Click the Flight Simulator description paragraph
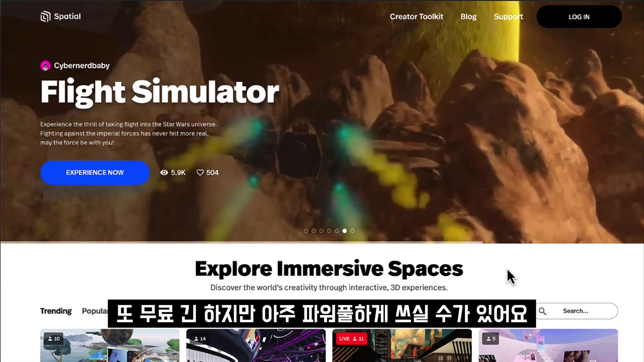This screenshot has width=644, height=362. [x=128, y=133]
